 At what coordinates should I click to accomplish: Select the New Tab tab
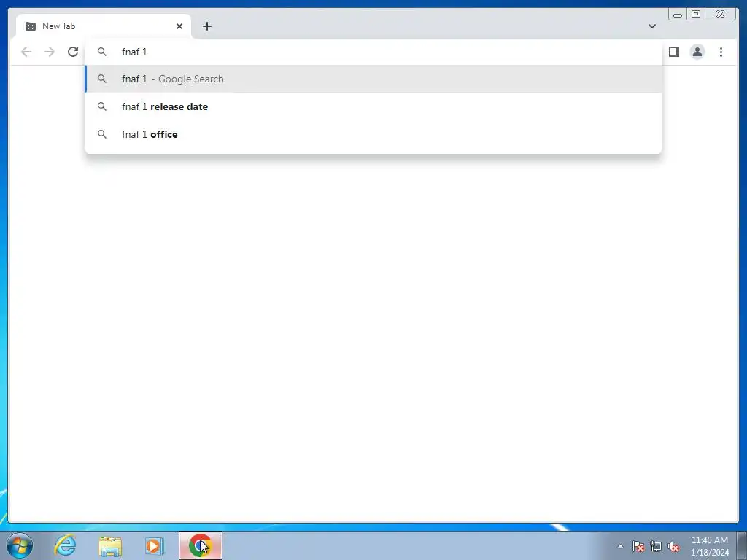(103, 26)
